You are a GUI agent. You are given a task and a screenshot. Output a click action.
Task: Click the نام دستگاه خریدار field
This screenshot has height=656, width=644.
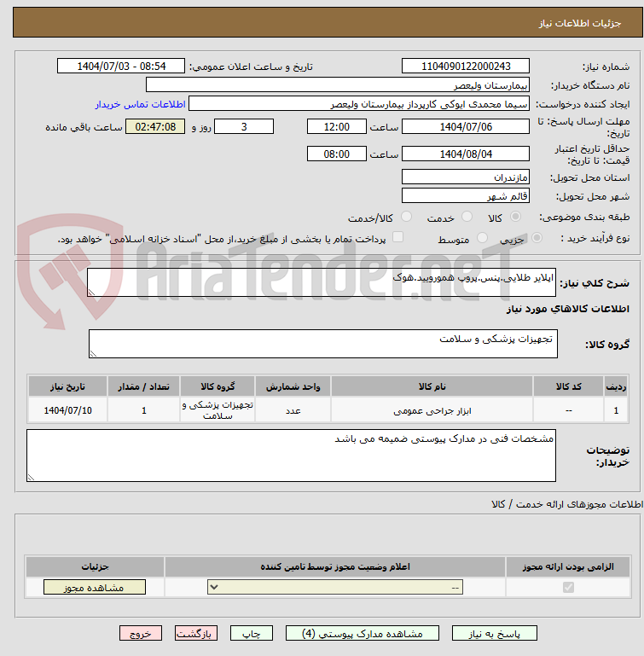[x=338, y=85]
